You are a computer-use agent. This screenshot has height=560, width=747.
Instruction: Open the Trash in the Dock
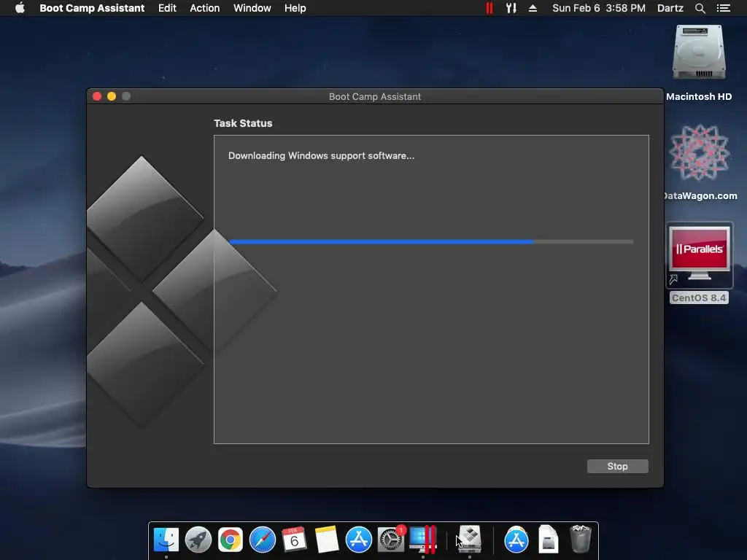tap(581, 540)
